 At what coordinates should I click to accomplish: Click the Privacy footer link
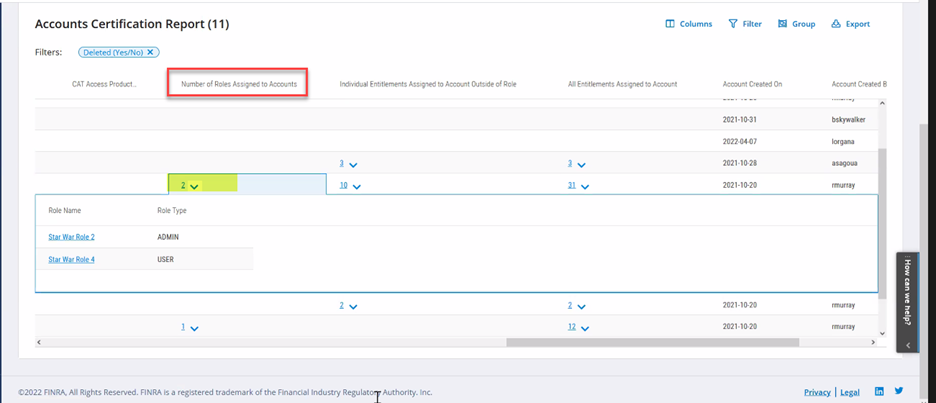click(816, 393)
